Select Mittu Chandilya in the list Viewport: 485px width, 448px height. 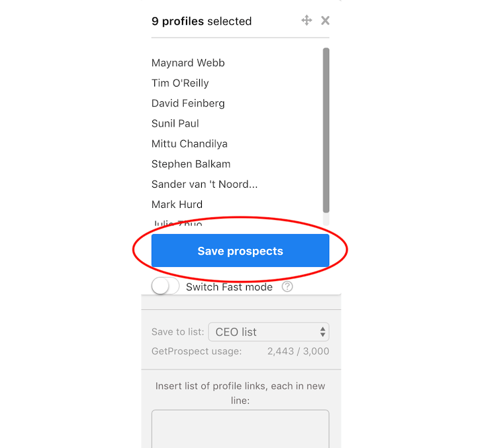(189, 144)
